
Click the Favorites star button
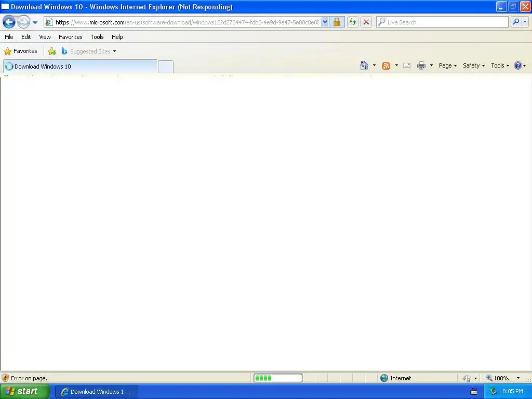20,51
